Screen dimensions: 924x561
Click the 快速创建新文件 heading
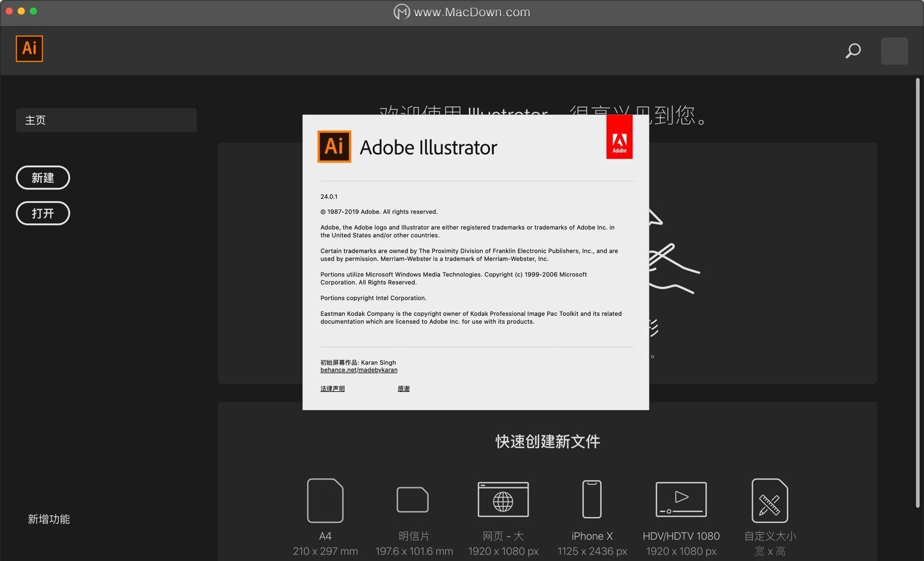pos(548,441)
